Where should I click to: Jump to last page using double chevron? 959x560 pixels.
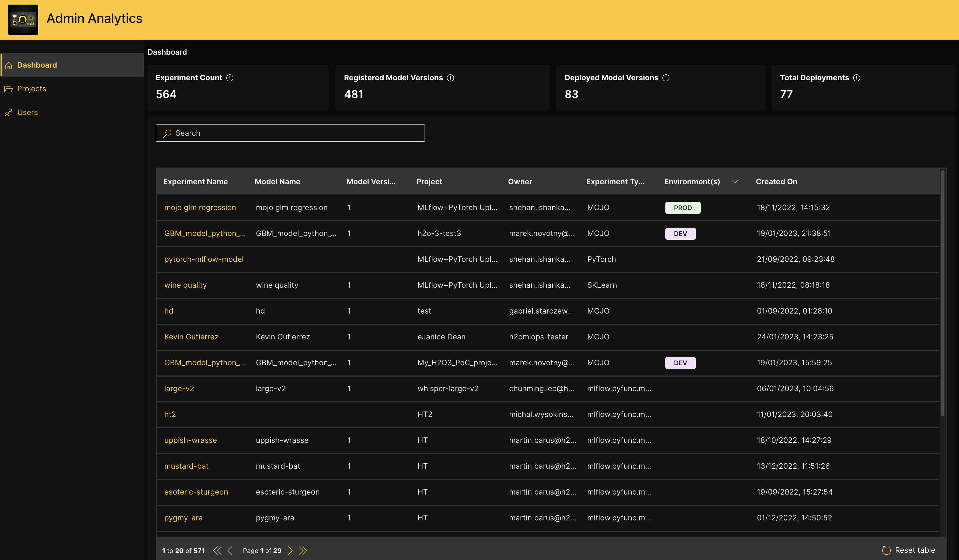pyautogui.click(x=303, y=550)
